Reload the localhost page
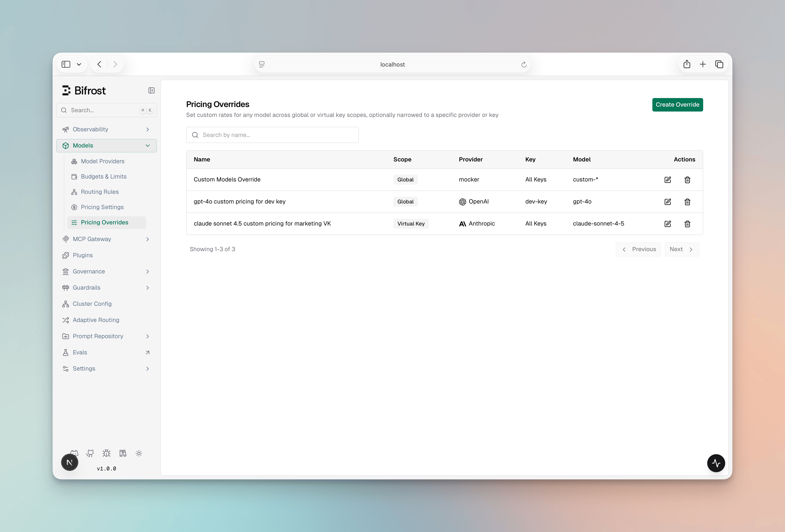This screenshot has width=785, height=532. tap(524, 65)
